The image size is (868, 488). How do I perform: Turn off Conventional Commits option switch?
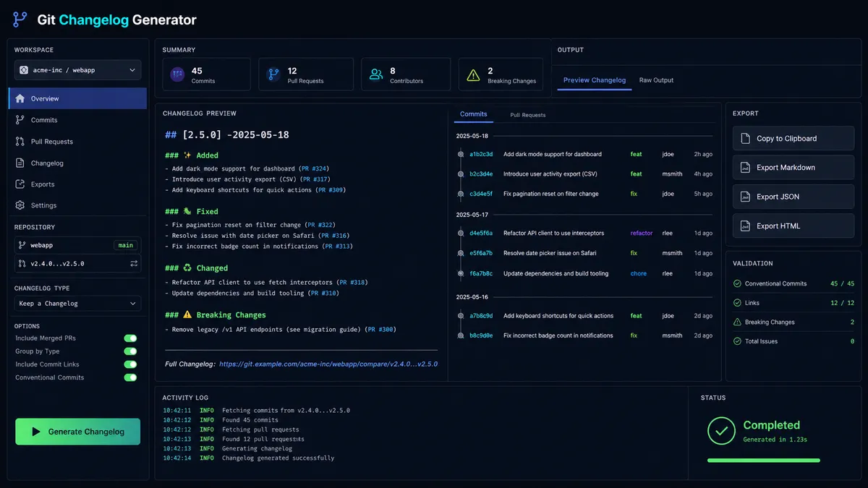click(x=130, y=377)
